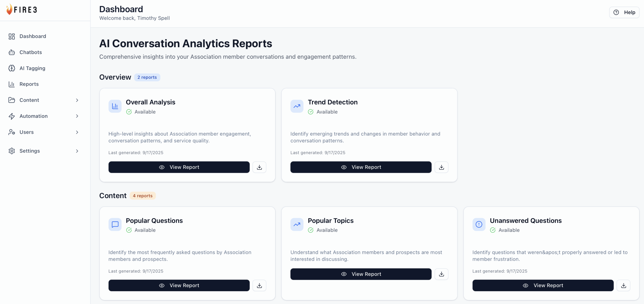Image resolution: width=644 pixels, height=304 pixels.
Task: Download the Trend Detection report
Action: click(x=441, y=167)
